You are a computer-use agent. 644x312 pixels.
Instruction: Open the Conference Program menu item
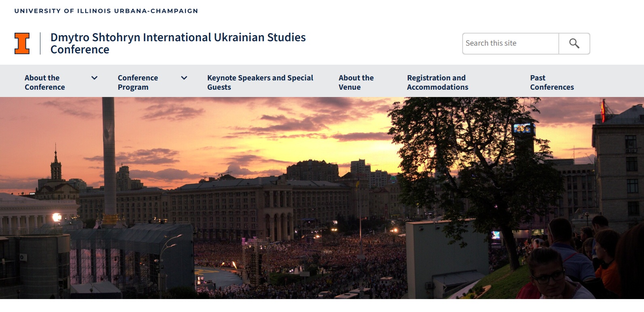point(137,82)
